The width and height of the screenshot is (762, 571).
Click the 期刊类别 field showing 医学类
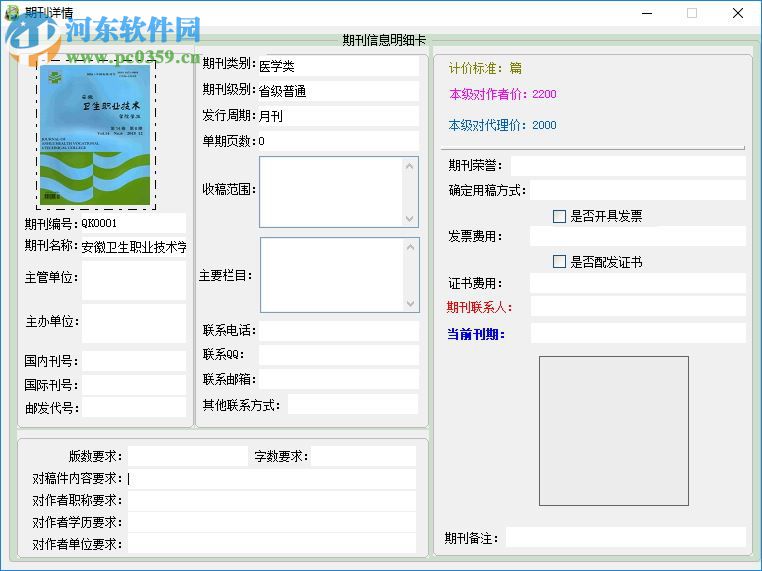click(x=338, y=66)
